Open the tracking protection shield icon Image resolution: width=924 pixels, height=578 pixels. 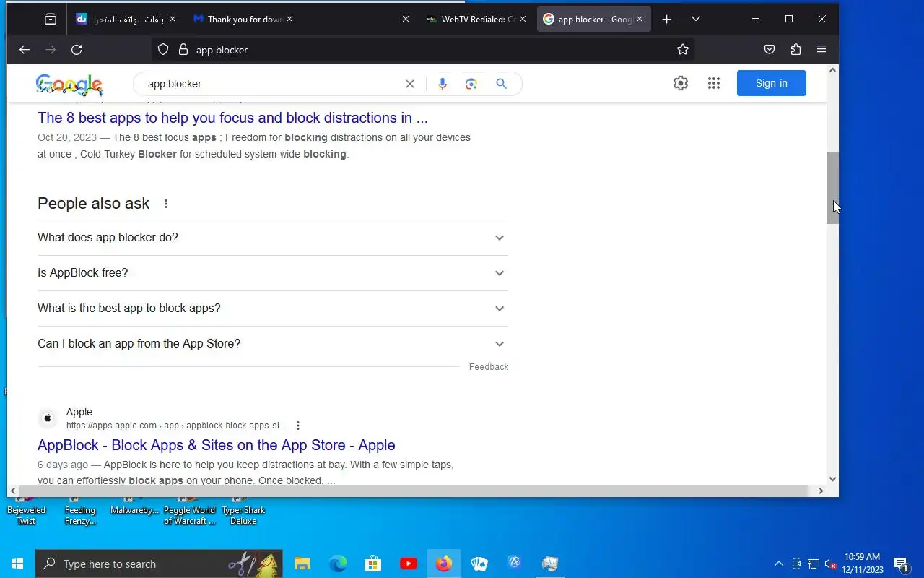coord(163,50)
